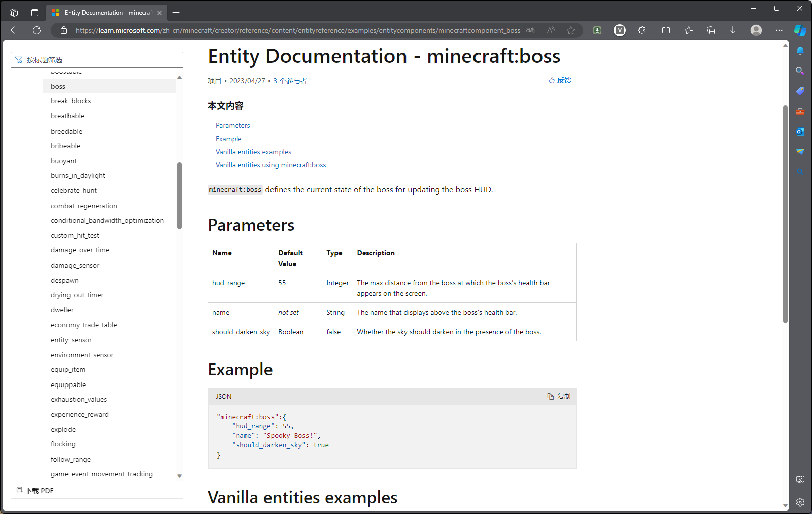Open combat_regeneration in the sidebar
This screenshot has width=812, height=514.
(x=84, y=206)
